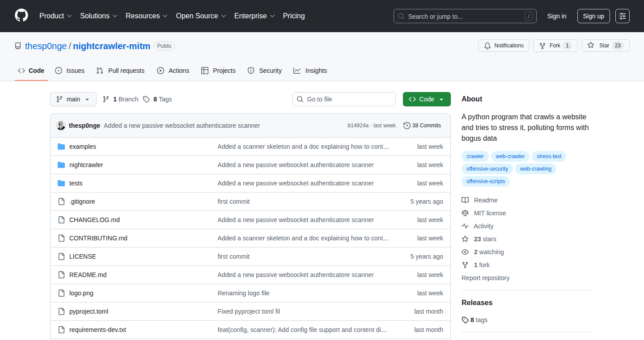Click the book icon beside Readme

point(465,200)
